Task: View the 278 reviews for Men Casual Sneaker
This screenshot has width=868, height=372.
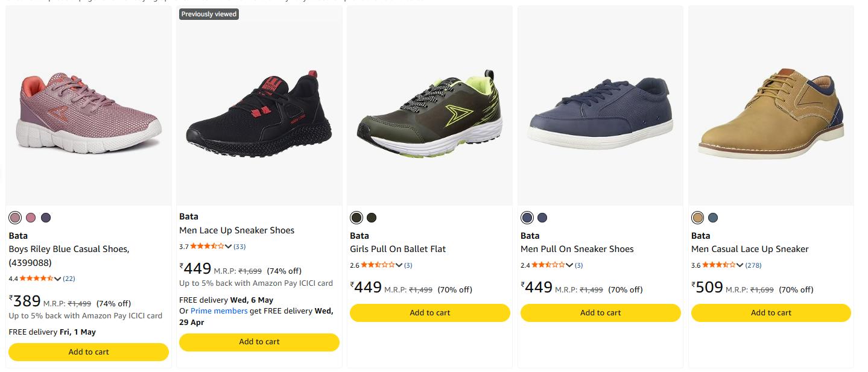Action: pyautogui.click(x=753, y=265)
